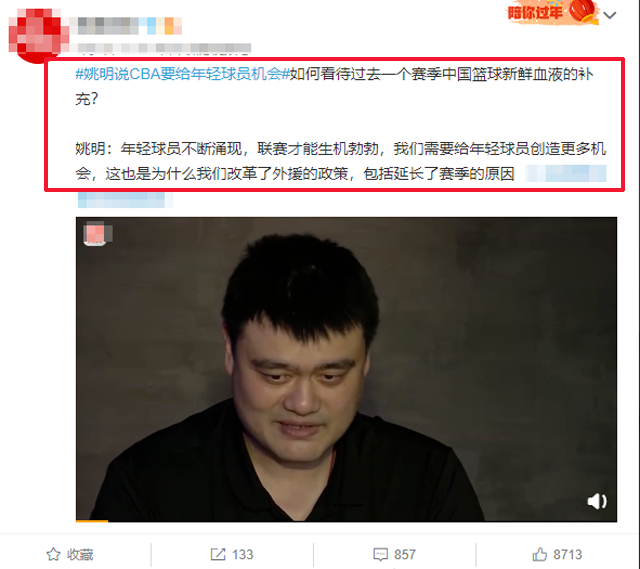Click the blurred link after post text
Image resolution: width=640 pixels, height=569 pixels.
click(x=566, y=173)
